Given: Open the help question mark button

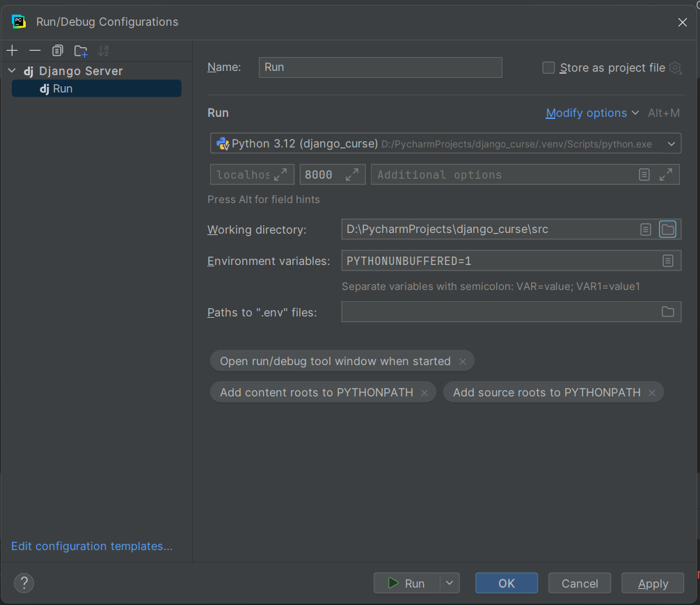Looking at the screenshot, I should coord(24,583).
